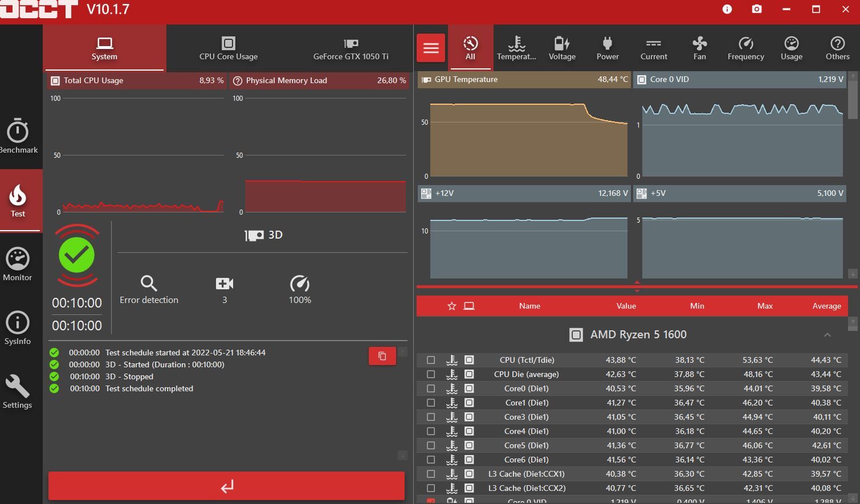This screenshot has width=860, height=504.
Task: Switch to the Temperature sensors tab
Action: tap(516, 48)
